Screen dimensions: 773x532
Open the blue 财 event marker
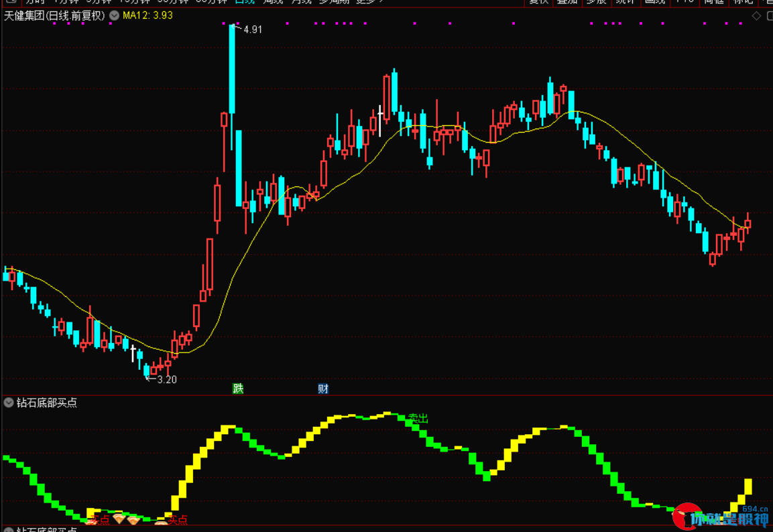coord(323,389)
